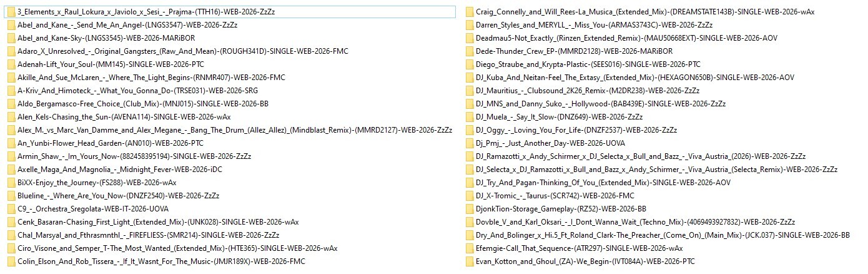Click folder icon beside Colin_Elson_And_Rob_Tissera
Image resolution: width=868 pixels, height=274 pixels.
[x=11, y=261]
